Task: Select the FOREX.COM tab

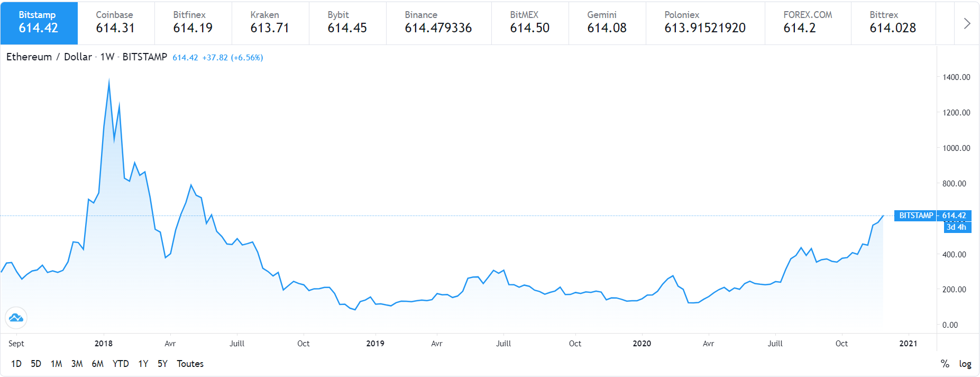Action: (808, 23)
